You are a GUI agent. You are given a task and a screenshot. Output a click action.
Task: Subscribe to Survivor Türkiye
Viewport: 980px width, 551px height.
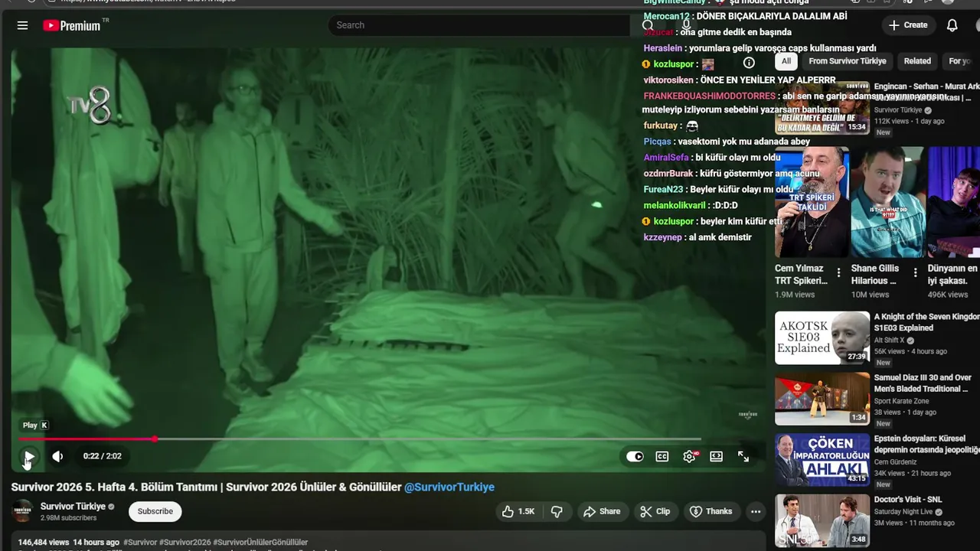155,511
